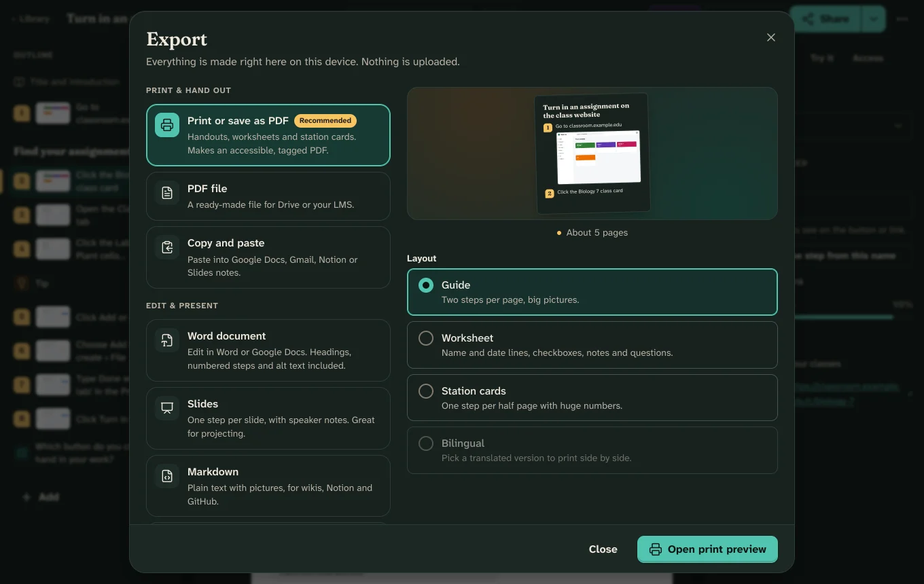Click the Share button in the background editor
Viewport: 924px width, 584px height.
(x=825, y=19)
